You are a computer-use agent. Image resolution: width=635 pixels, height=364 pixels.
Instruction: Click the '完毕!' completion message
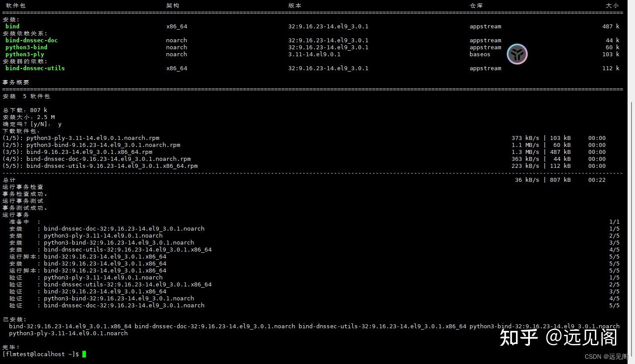10,347
